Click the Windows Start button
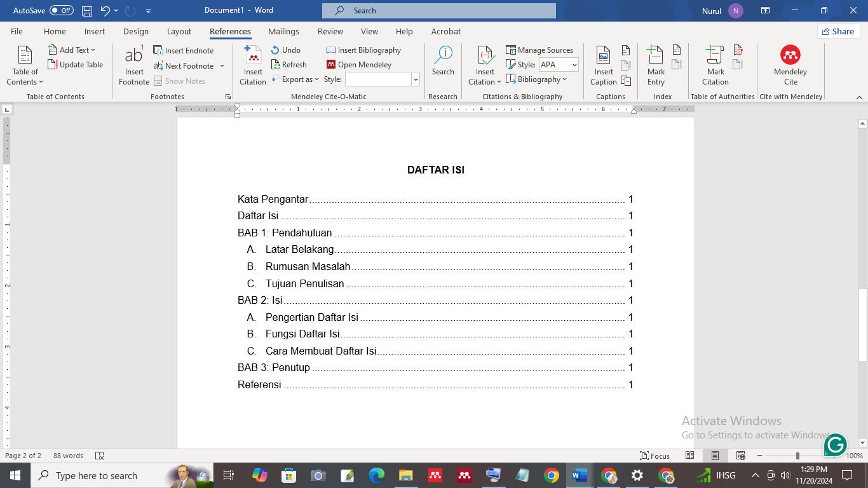 click(x=15, y=475)
